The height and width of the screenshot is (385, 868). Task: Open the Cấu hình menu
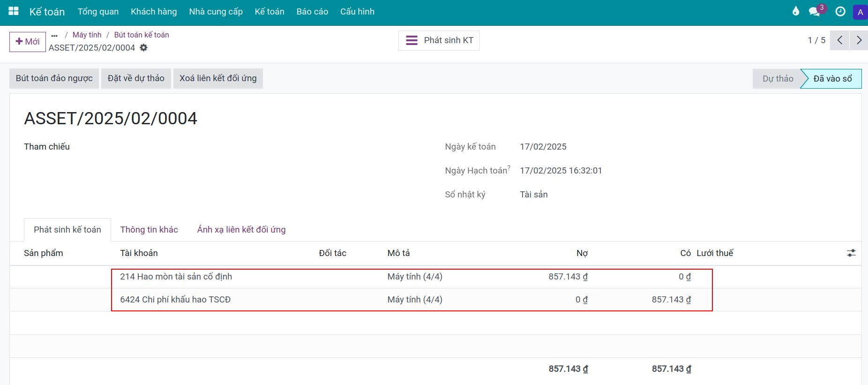357,12
